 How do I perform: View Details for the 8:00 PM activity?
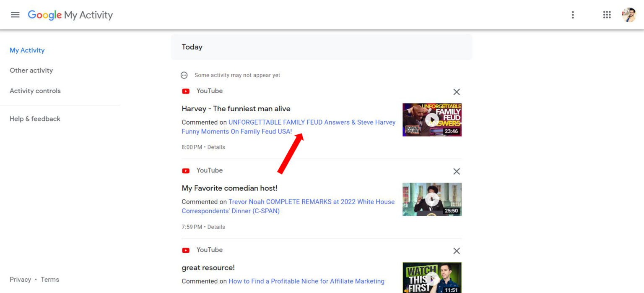[x=216, y=147]
